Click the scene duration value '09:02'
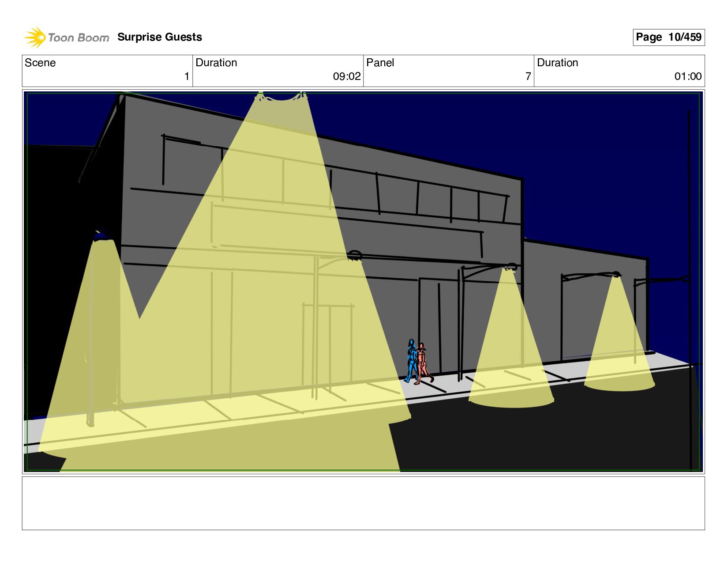728x563 pixels. pos(347,76)
